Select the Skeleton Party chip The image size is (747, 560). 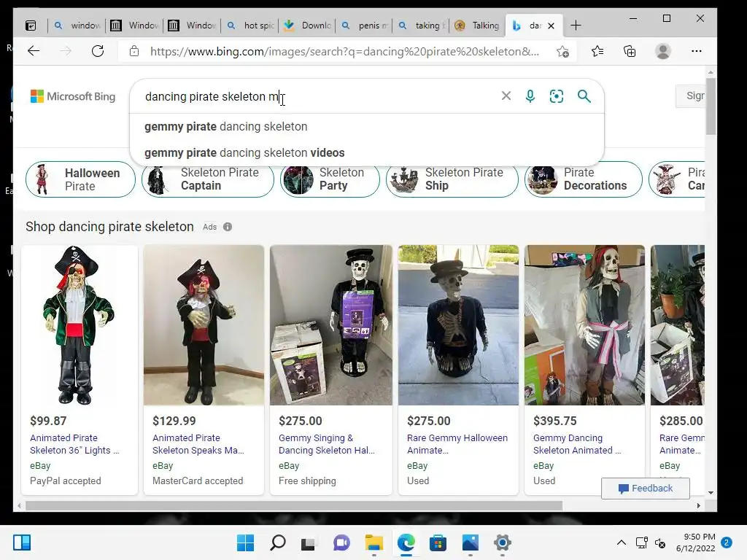coord(330,179)
